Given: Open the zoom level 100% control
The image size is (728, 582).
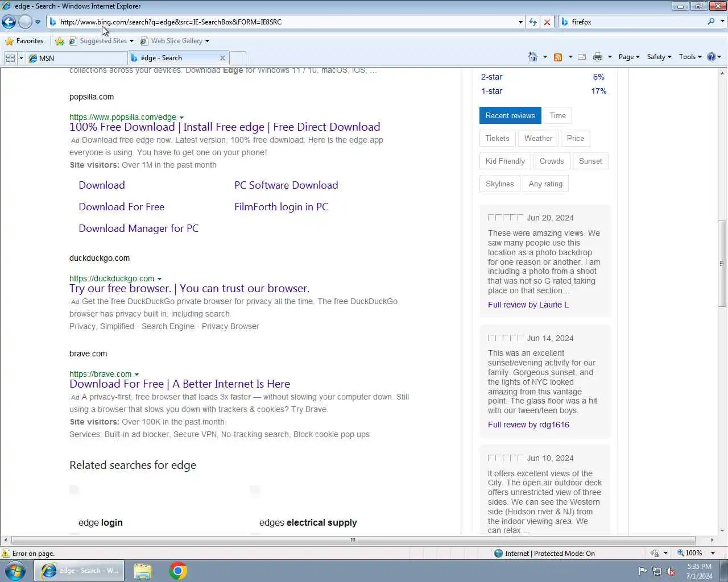Looking at the screenshot, I should tap(696, 553).
